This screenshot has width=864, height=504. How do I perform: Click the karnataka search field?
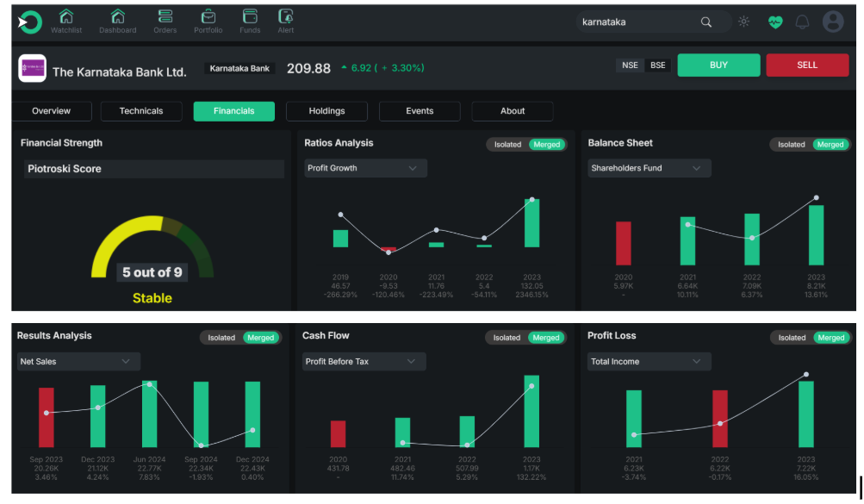click(x=653, y=22)
